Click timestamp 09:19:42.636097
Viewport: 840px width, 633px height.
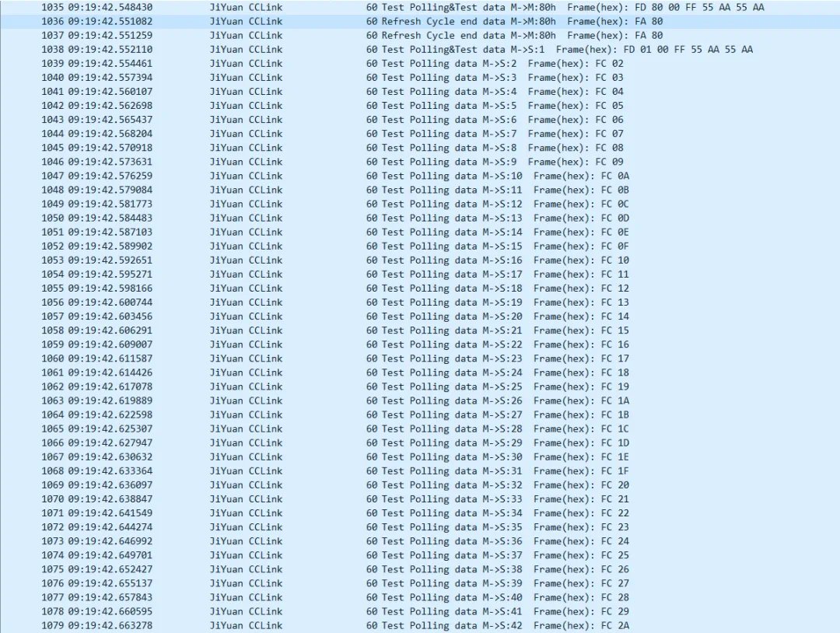[x=110, y=485]
